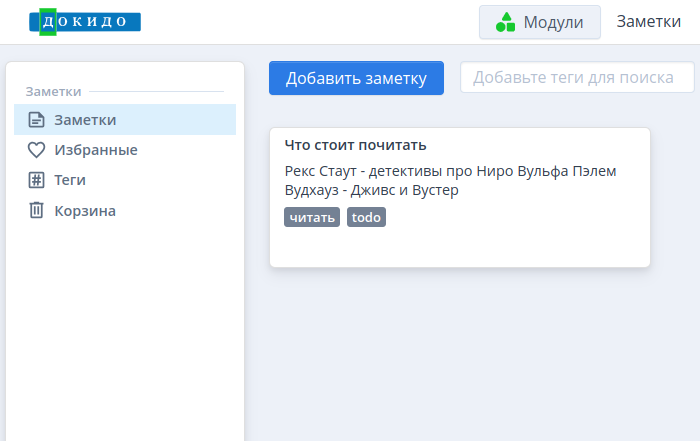Click the heart icon for Избранные
The width and height of the screenshot is (700, 441).
(36, 150)
